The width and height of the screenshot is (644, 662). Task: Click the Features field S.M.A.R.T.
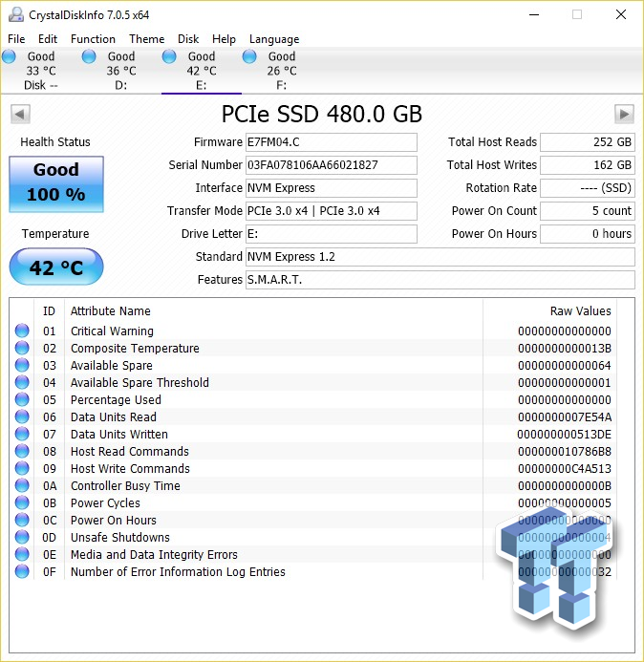point(440,280)
